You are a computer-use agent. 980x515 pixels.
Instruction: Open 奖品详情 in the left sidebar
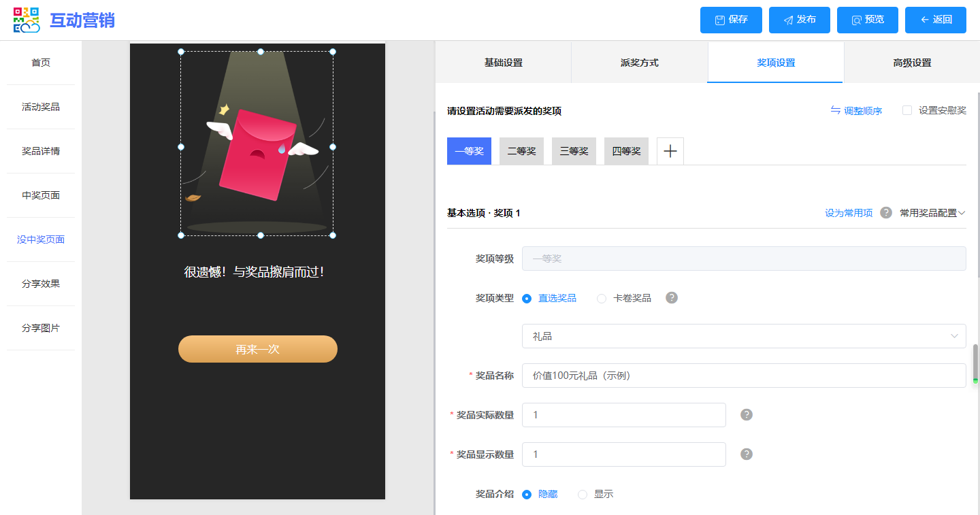pos(41,151)
